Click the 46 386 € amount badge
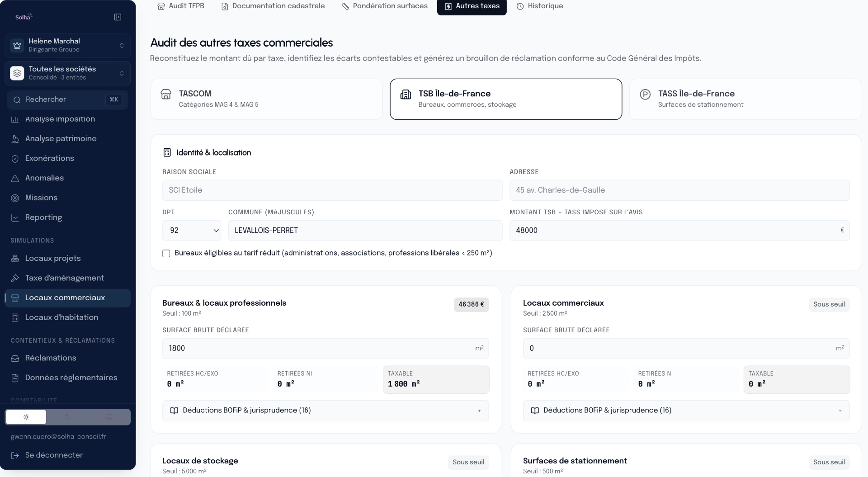The width and height of the screenshot is (868, 477). pos(471,305)
